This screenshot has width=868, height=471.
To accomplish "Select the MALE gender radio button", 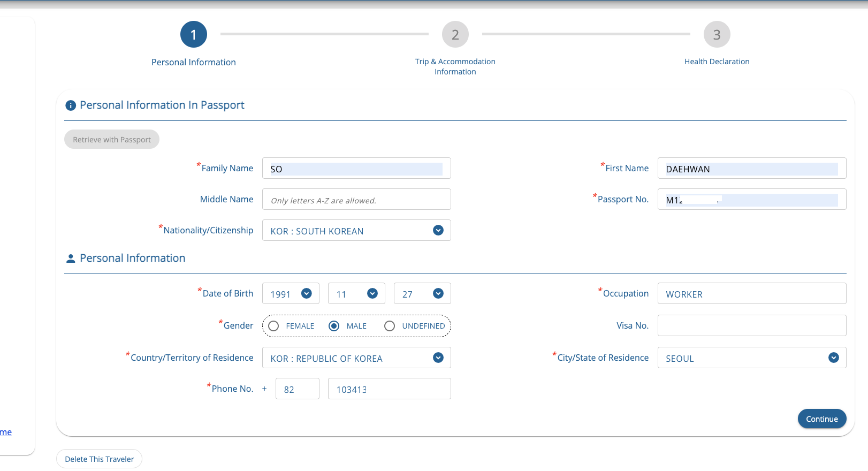I will point(334,326).
